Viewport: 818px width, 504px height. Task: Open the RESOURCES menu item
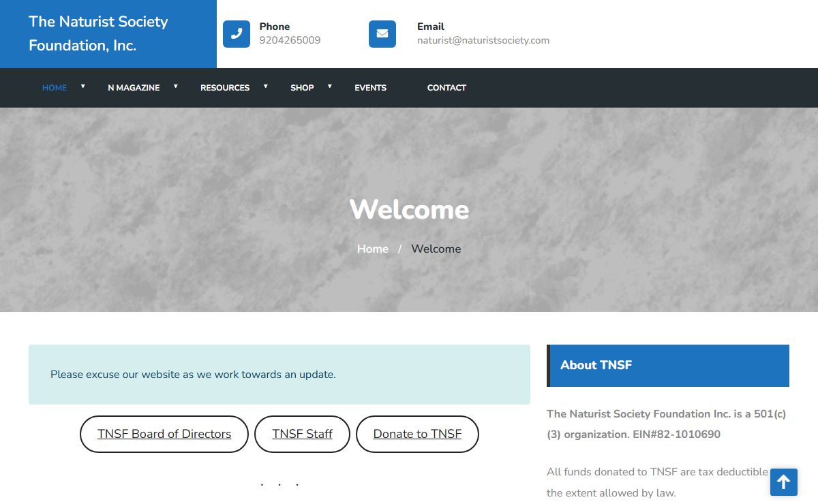coord(225,88)
